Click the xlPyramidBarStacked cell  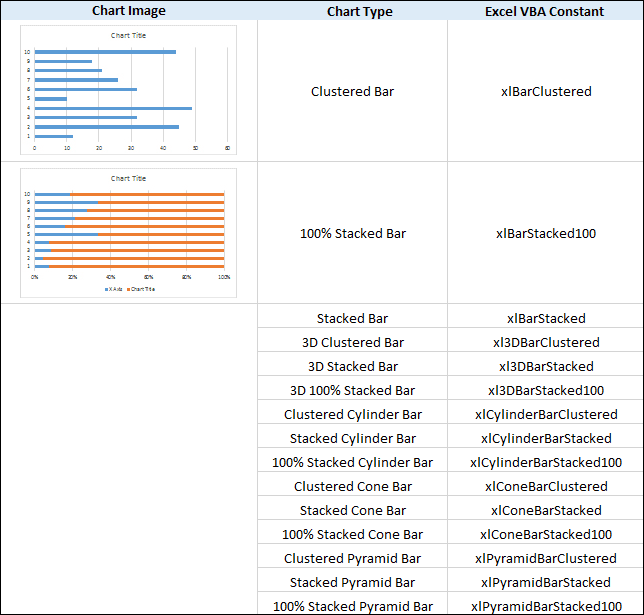pos(546,582)
